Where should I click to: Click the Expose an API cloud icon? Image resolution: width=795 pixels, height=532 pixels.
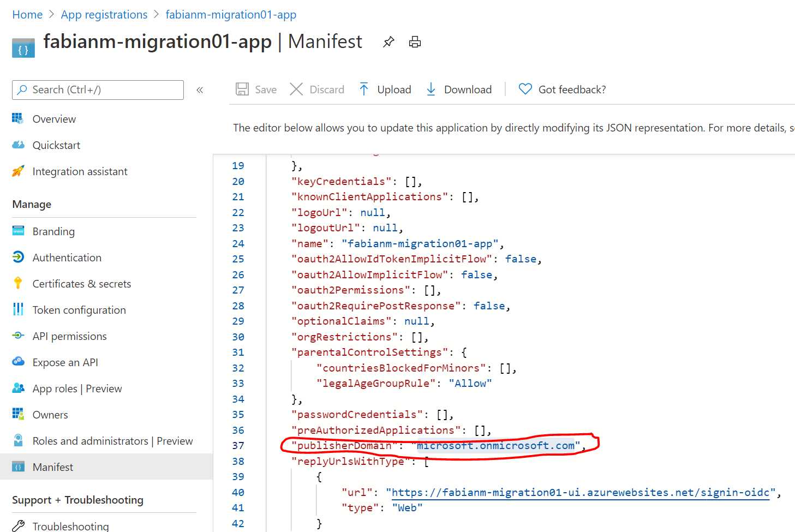click(18, 361)
